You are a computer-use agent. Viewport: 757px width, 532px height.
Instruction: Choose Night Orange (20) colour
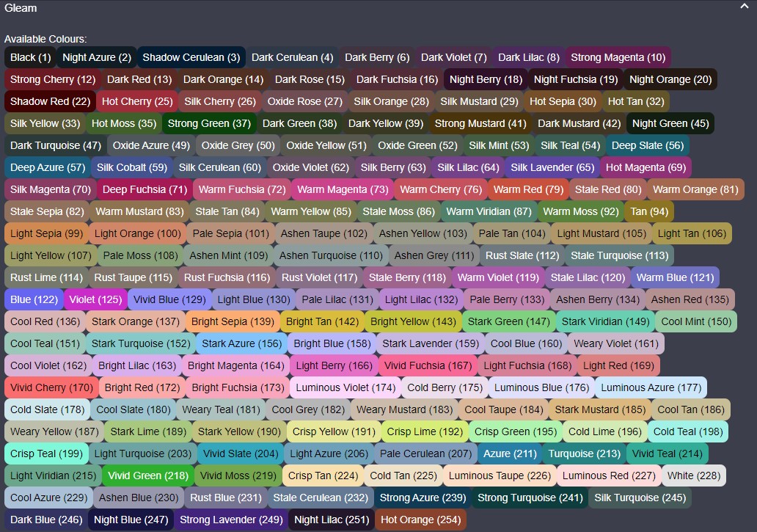pos(670,80)
